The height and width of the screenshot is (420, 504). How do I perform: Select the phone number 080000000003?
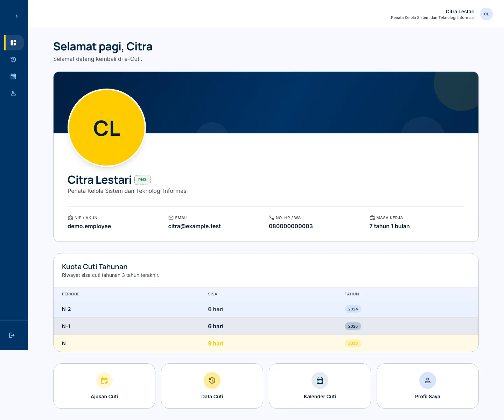pos(291,226)
